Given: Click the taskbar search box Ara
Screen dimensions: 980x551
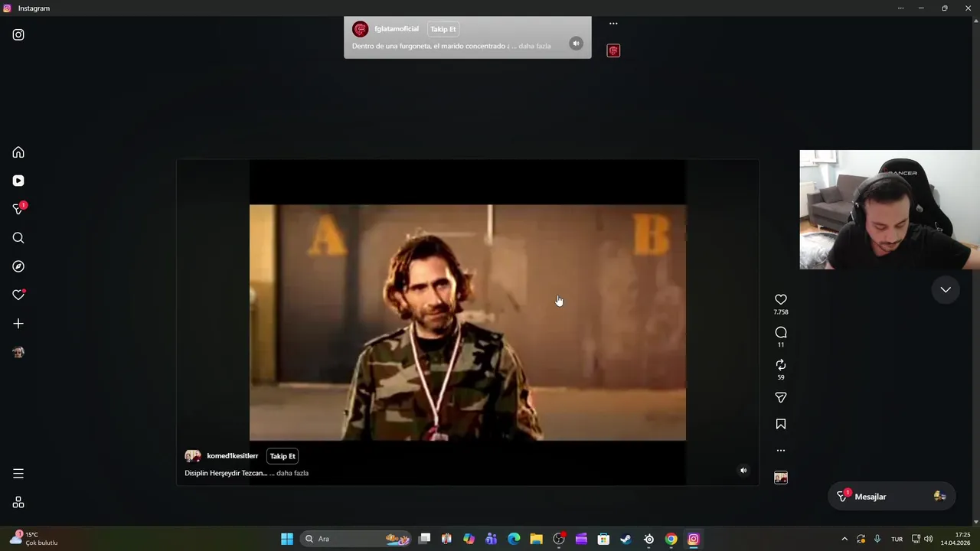Looking at the screenshot, I should (x=356, y=539).
